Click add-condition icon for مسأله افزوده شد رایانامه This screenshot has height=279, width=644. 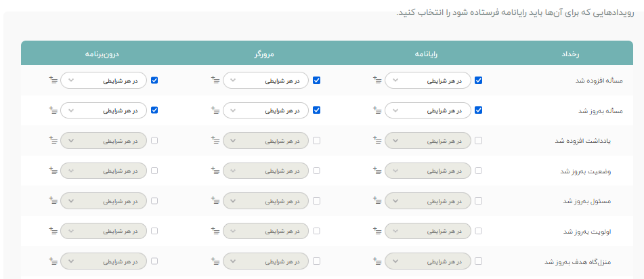pyautogui.click(x=377, y=80)
